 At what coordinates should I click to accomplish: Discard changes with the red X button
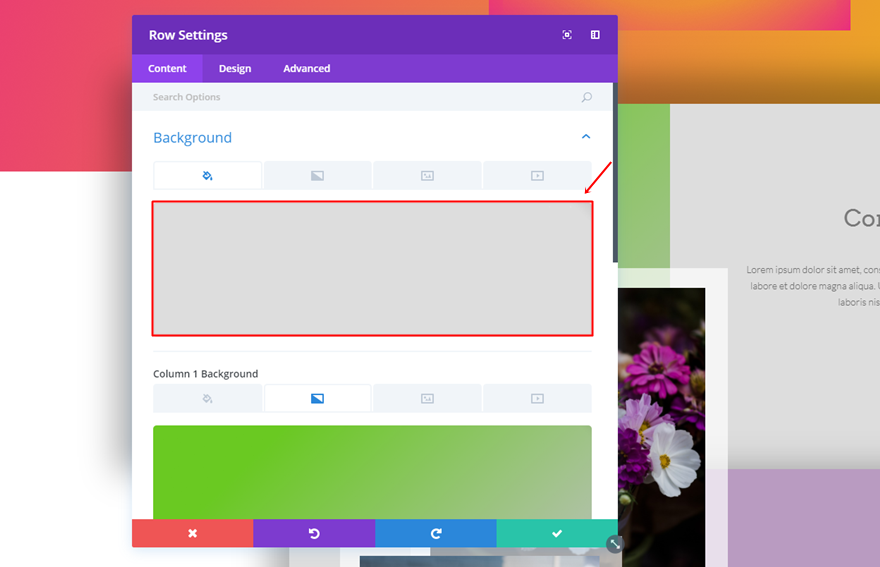coord(192,533)
